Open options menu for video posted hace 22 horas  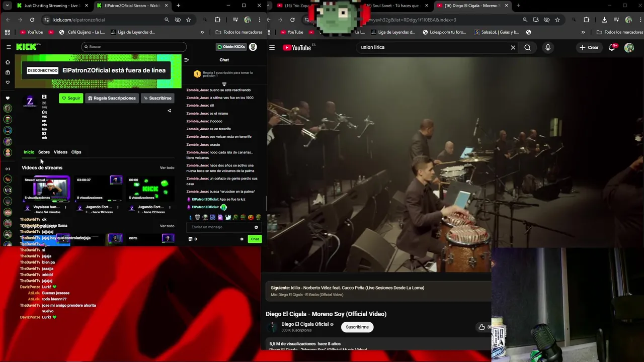point(170,207)
